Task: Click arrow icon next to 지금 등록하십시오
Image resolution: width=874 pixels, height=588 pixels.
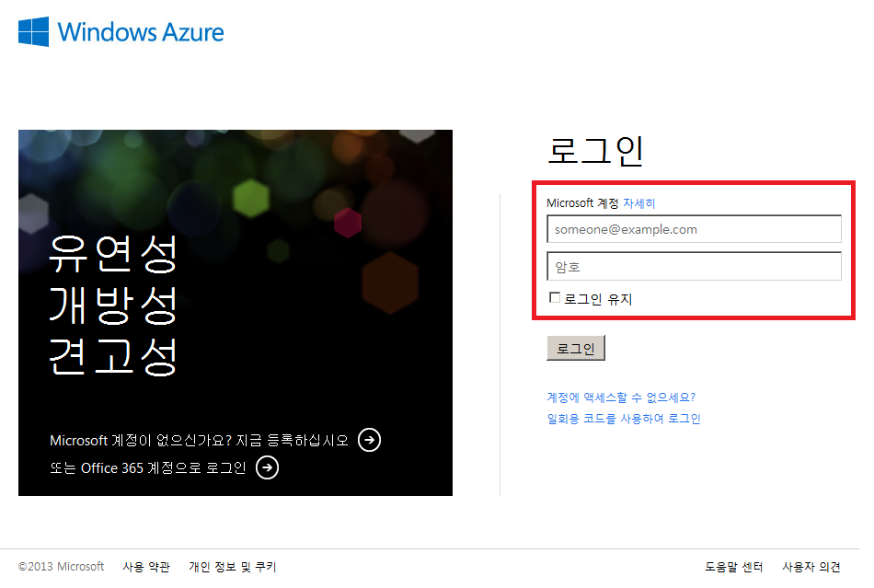Action: (369, 440)
